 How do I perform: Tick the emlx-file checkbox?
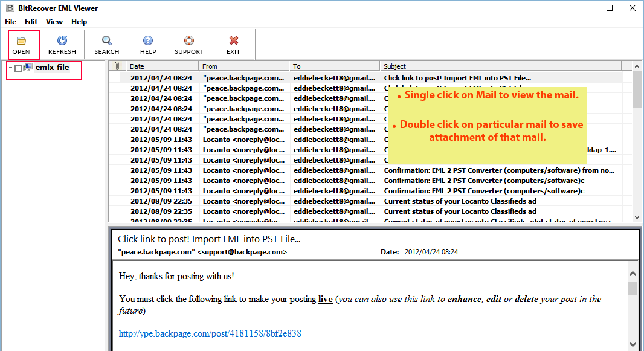pyautogui.click(x=19, y=68)
